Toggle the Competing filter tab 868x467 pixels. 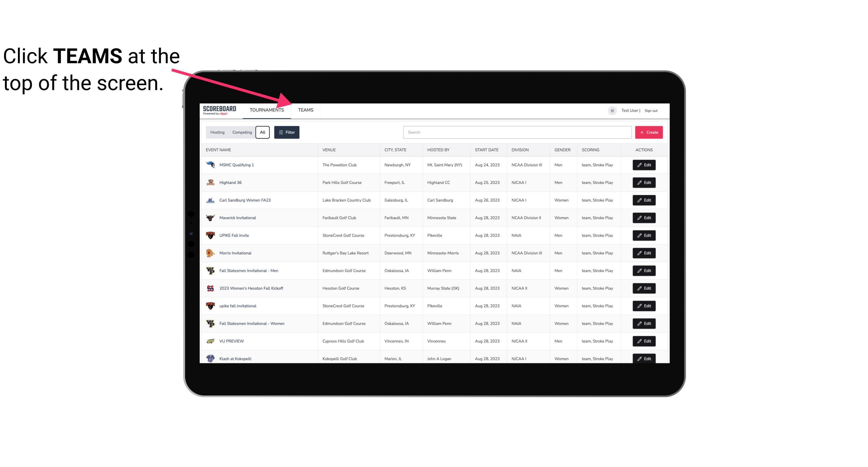(242, 132)
